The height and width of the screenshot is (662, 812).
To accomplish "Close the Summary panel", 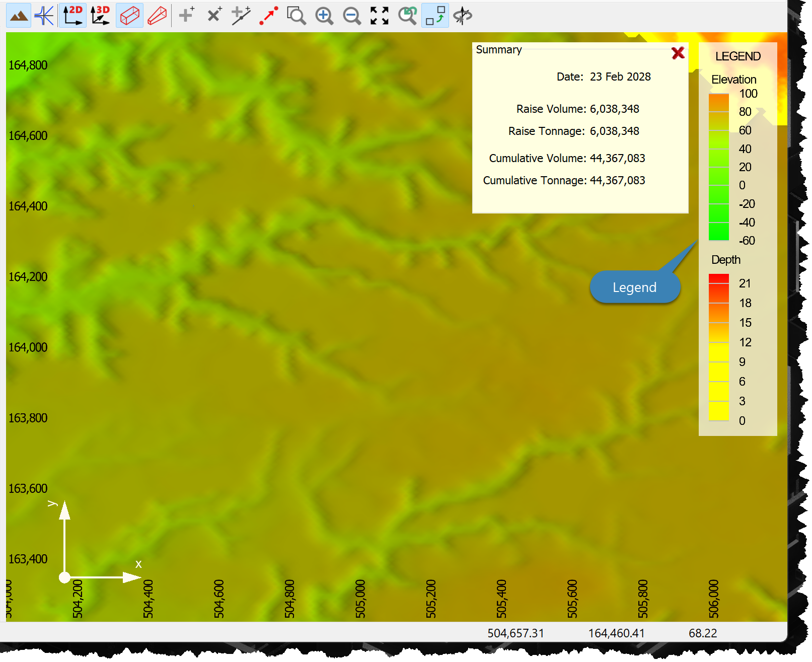I will pos(678,52).
